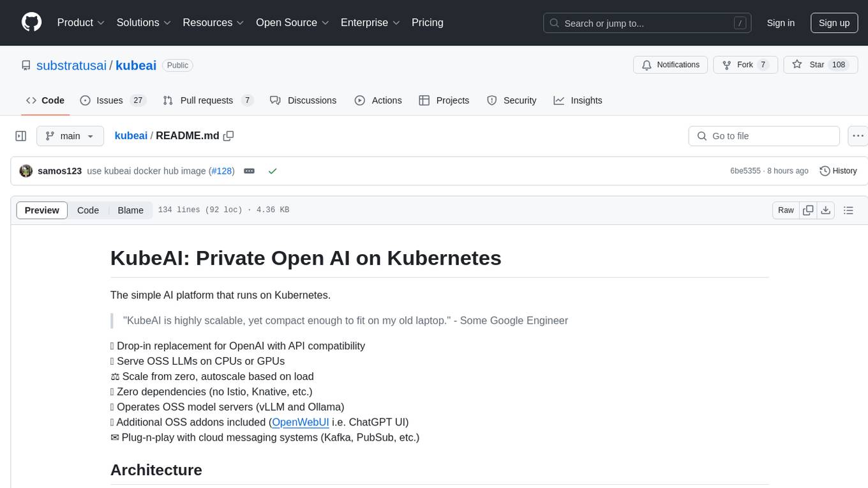View commit status green checkmark
Viewport: 868px width, 488px height.
(273, 171)
